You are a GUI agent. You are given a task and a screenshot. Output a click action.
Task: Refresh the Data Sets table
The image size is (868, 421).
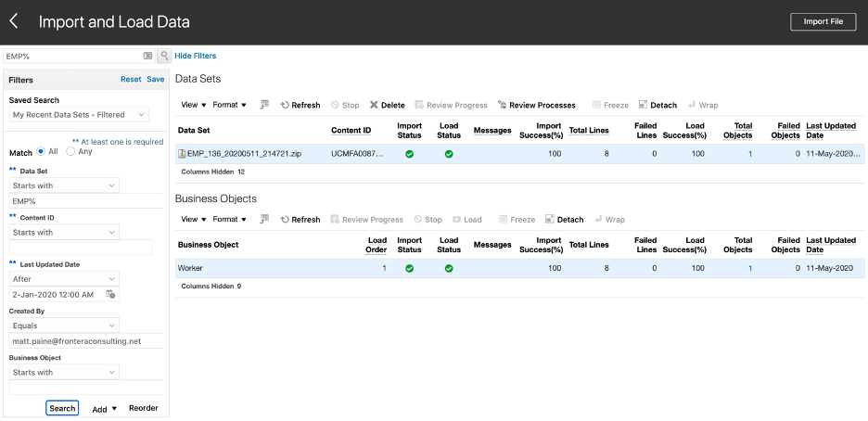tap(300, 105)
